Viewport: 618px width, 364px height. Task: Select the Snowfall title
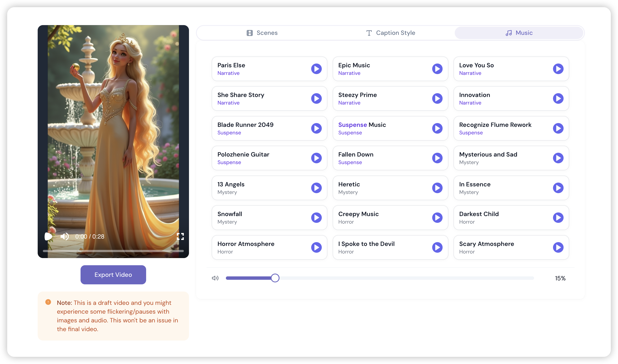230,214
